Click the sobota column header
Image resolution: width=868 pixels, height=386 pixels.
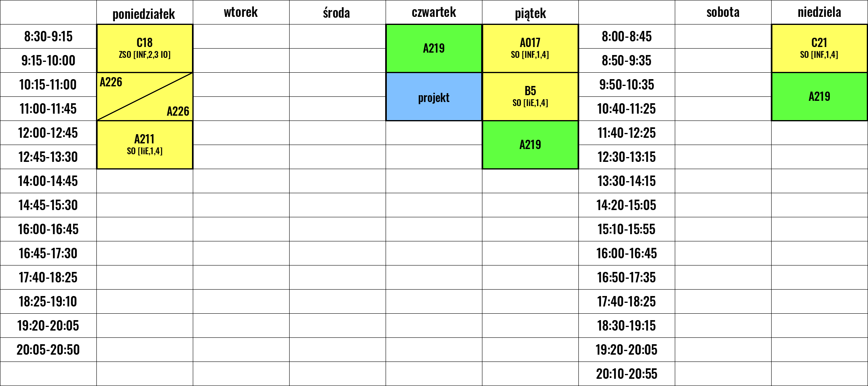click(x=723, y=12)
